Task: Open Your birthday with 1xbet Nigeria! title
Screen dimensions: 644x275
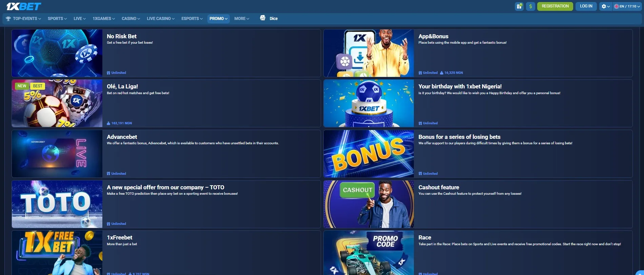Action: 460,86
